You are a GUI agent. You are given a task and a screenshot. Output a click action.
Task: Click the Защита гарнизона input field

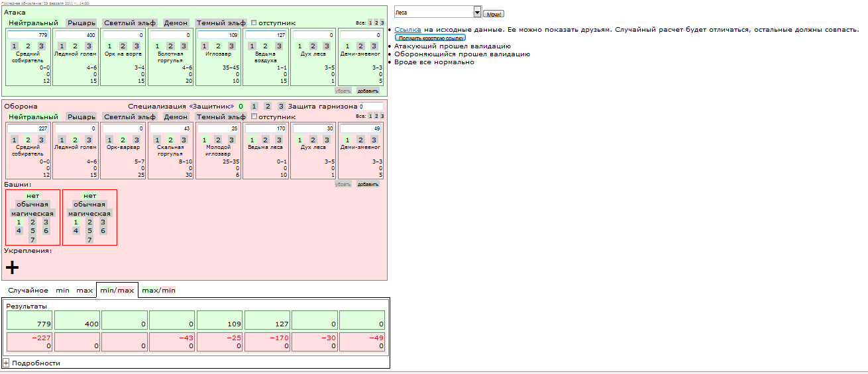[371, 106]
